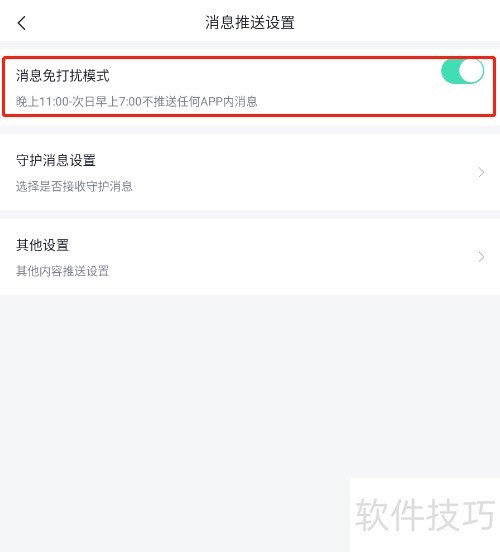Tap the 消息免打扰模式 label text
Image resolution: width=500 pixels, height=552 pixels.
(63, 76)
